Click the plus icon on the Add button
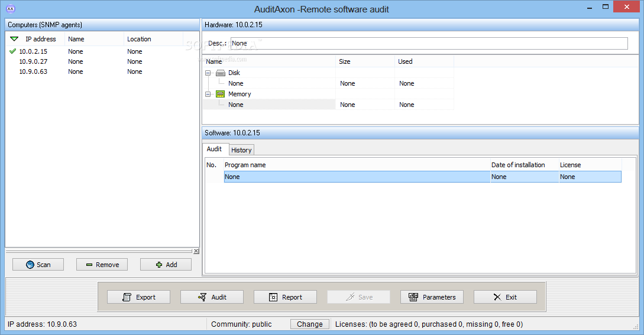Screen dimensions: 644x335 coord(159,265)
